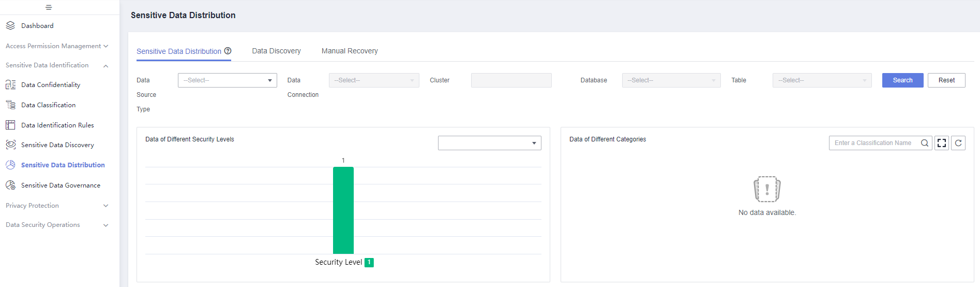Image resolution: width=980 pixels, height=287 pixels.
Task: Expand the Privacy Protection section
Action: 57,206
